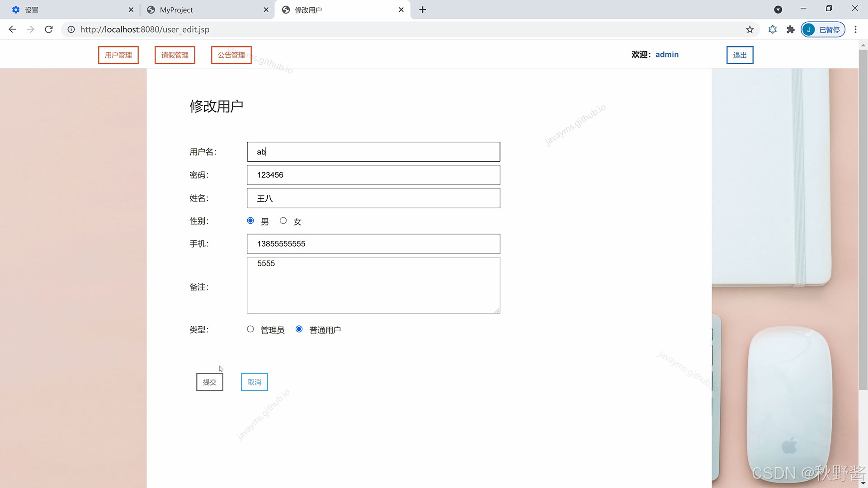The height and width of the screenshot is (488, 868).
Task: Click the browser back arrow
Action: (12, 29)
